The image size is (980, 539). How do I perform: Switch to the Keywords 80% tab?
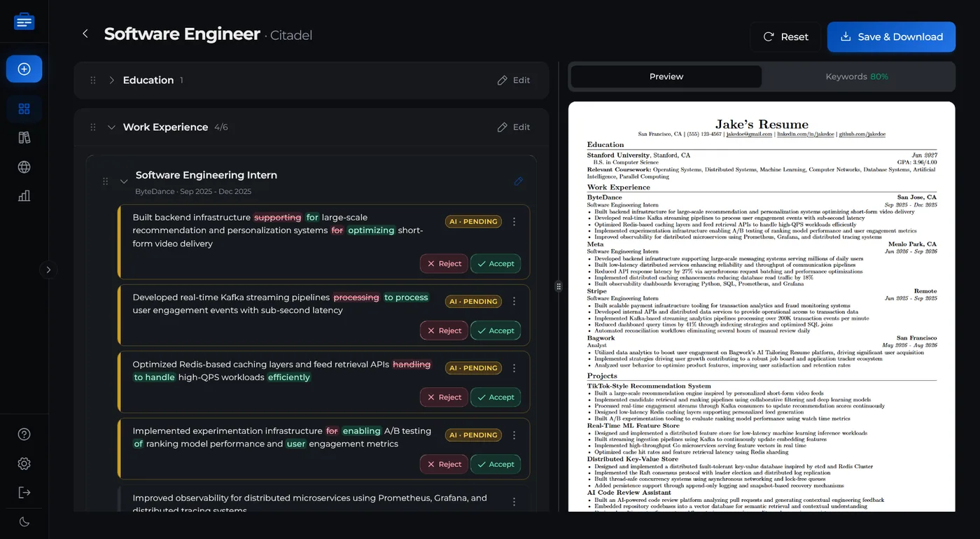[x=857, y=77]
